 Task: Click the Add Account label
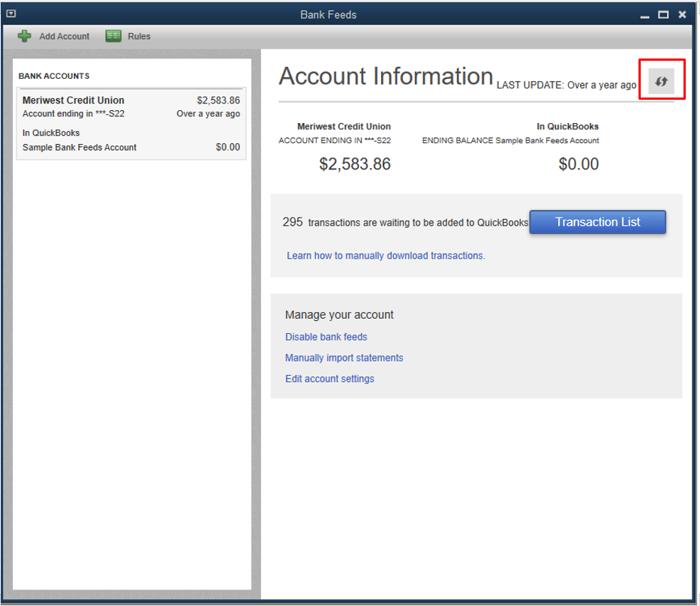click(65, 36)
